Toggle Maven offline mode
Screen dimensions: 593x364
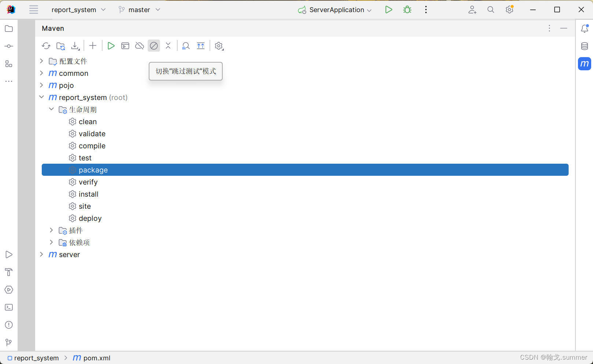point(139,45)
